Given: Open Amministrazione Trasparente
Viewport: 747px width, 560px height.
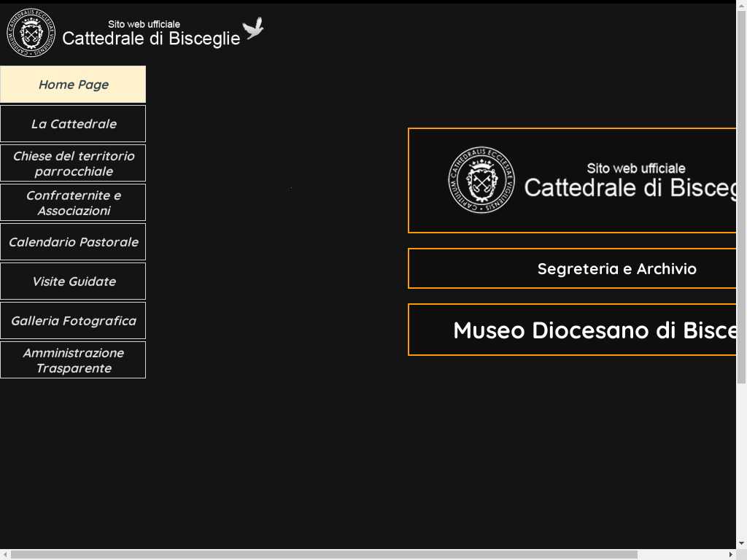Looking at the screenshot, I should (73, 360).
